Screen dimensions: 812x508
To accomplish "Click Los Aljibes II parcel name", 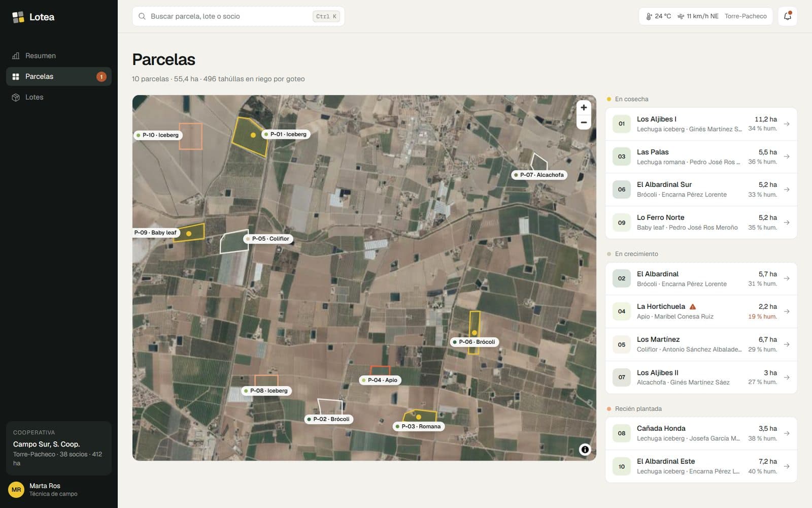I will [658, 373].
